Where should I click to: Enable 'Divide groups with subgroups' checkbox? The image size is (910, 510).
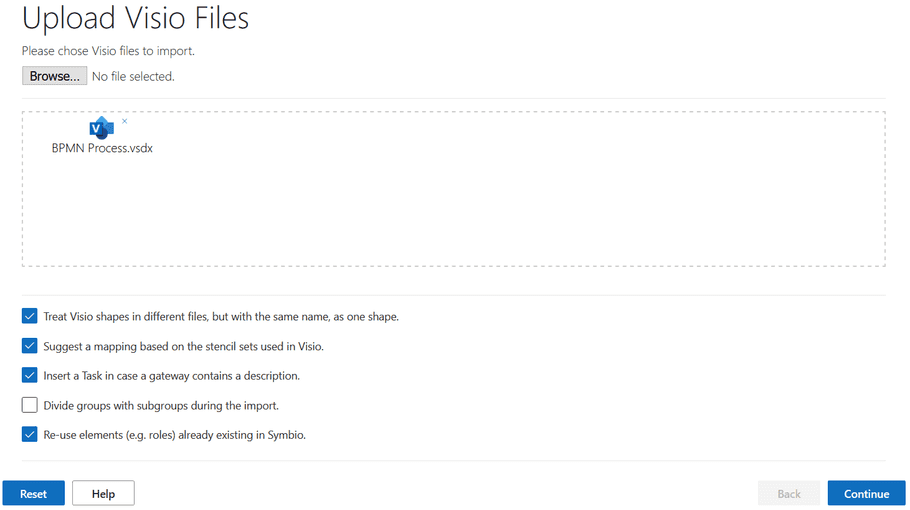tap(30, 405)
